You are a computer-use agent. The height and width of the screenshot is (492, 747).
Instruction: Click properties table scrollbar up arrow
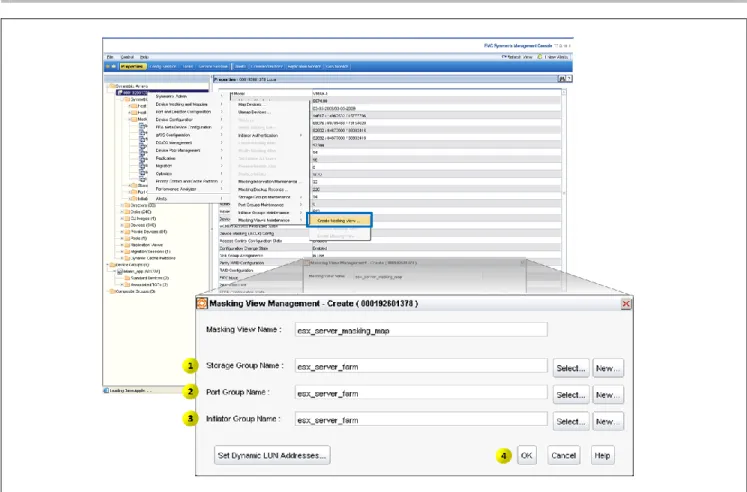point(564,92)
